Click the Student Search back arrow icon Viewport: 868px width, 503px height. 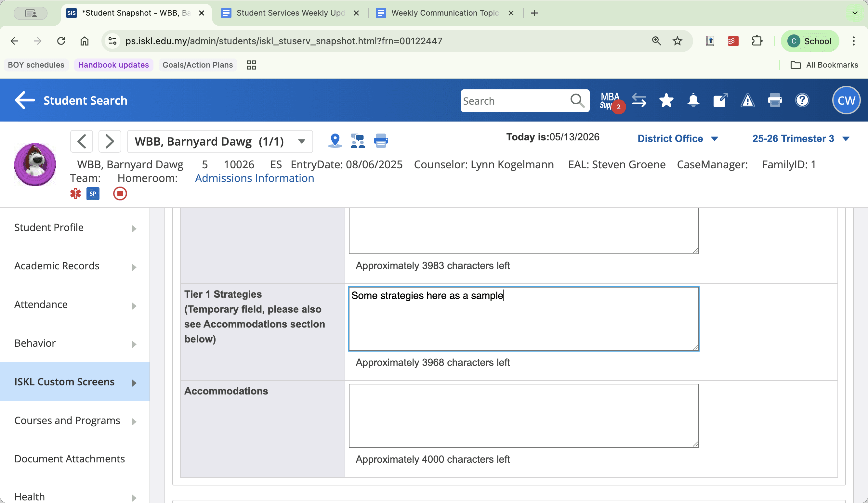point(25,100)
